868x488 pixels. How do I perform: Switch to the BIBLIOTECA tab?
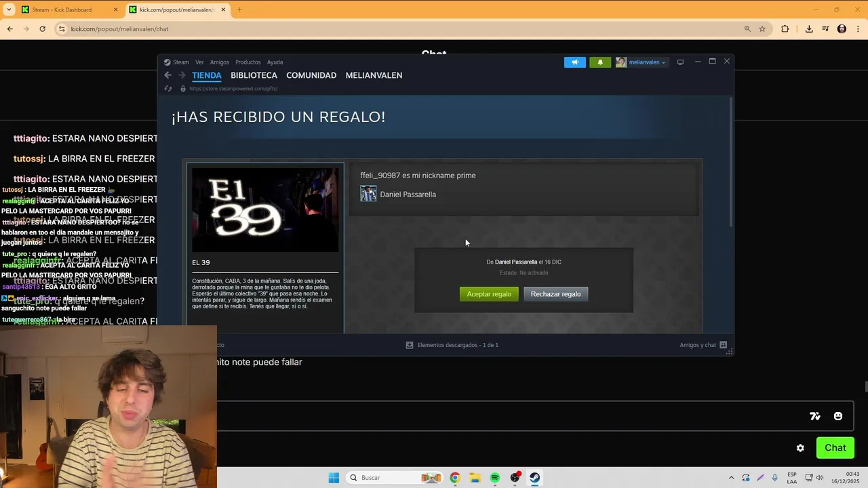tap(254, 75)
